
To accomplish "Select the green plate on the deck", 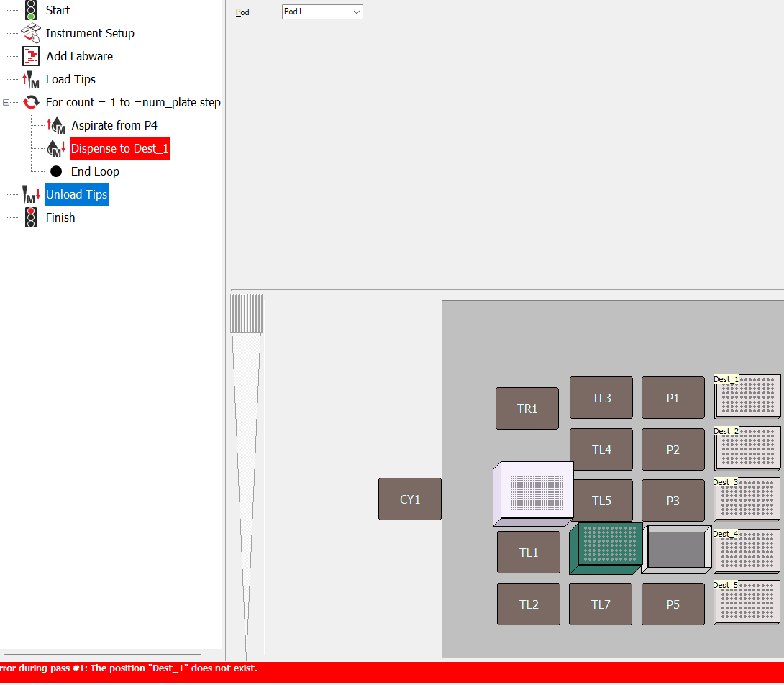I will point(606,548).
